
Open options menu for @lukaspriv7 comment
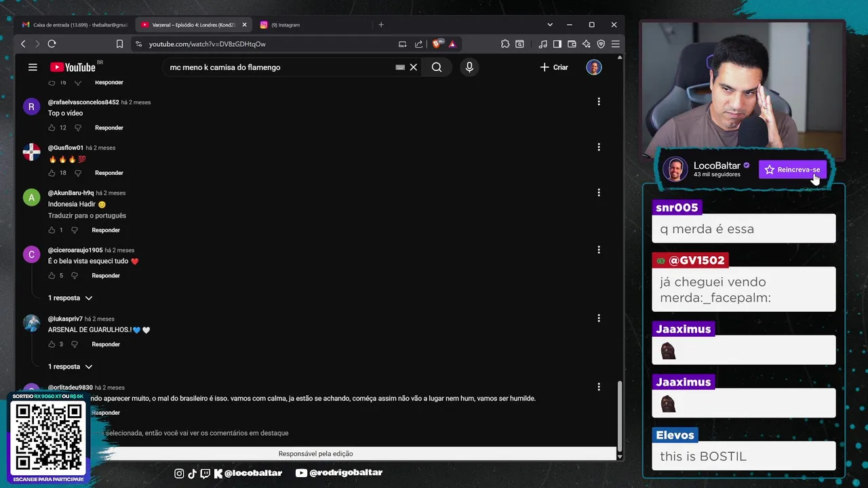click(x=598, y=318)
